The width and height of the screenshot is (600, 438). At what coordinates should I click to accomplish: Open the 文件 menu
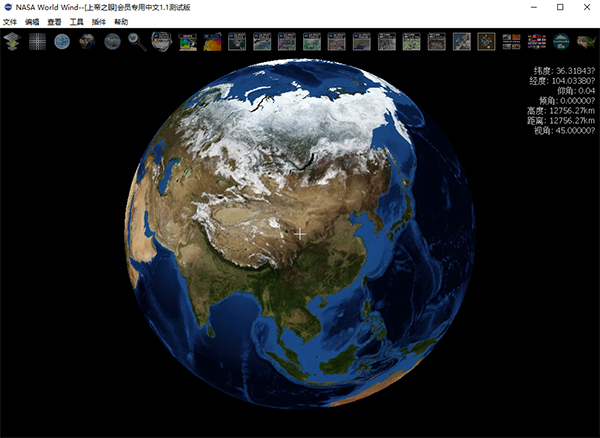10,22
